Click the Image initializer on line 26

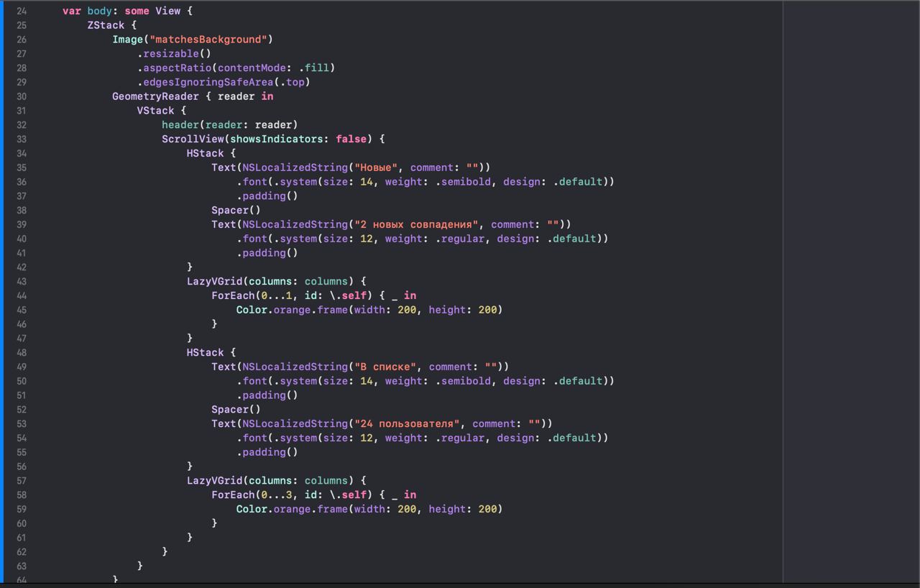point(127,40)
